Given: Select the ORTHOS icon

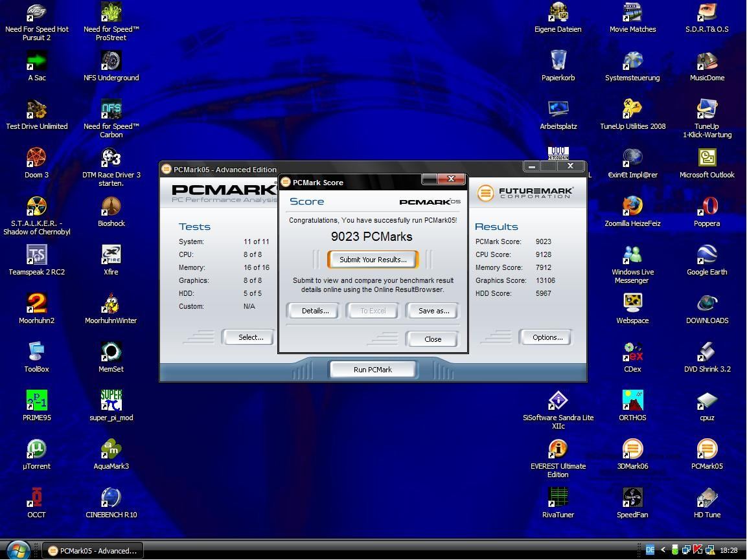Looking at the screenshot, I should click(x=633, y=401).
